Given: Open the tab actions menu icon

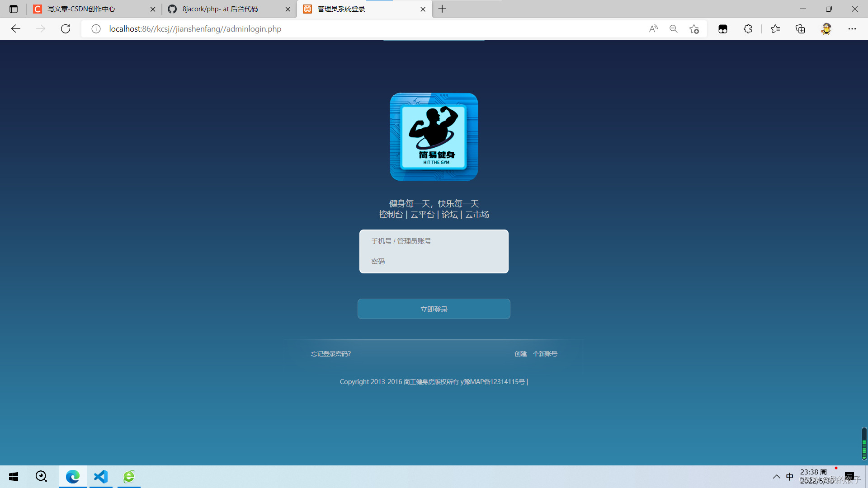Looking at the screenshot, I should tap(14, 9).
